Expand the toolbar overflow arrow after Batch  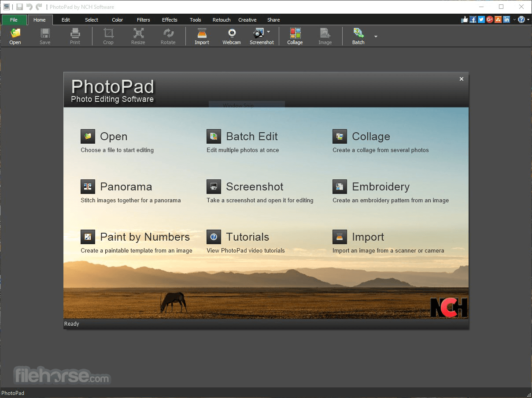coord(376,37)
